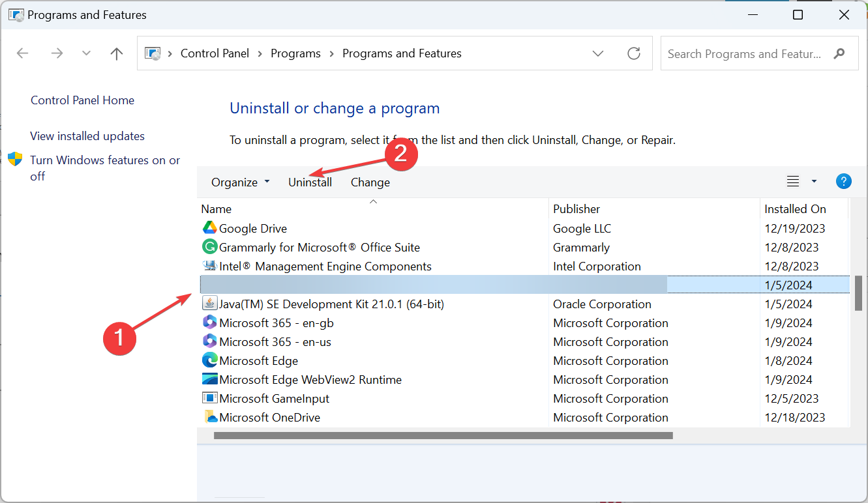Go forward using the Forward arrow
Image resolution: width=868 pixels, height=503 pixels.
[x=57, y=53]
